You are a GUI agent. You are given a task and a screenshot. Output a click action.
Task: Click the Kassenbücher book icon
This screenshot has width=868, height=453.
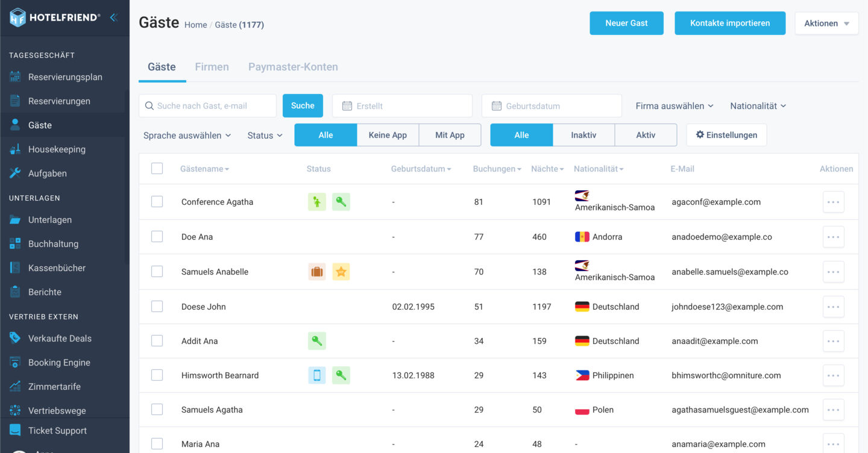tap(15, 268)
